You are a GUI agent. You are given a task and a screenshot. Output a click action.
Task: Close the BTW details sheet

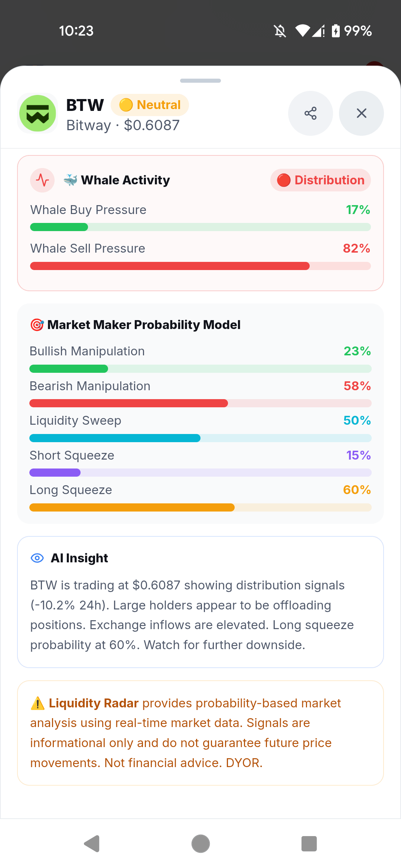pos(361,113)
